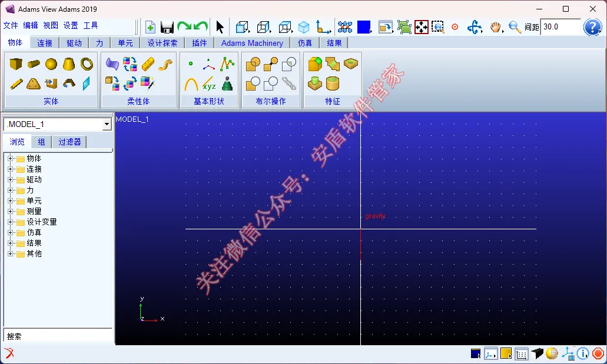The height and width of the screenshot is (364, 607).
Task: Expand the 物体 tree folder
Action: tap(11, 159)
